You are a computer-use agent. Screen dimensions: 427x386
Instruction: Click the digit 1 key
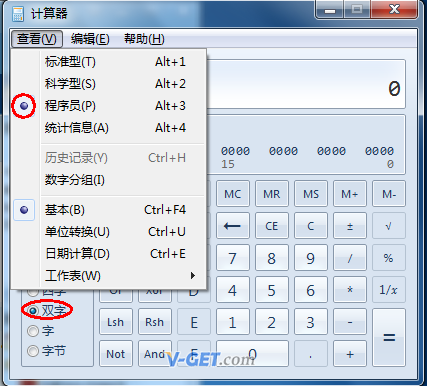click(233, 322)
